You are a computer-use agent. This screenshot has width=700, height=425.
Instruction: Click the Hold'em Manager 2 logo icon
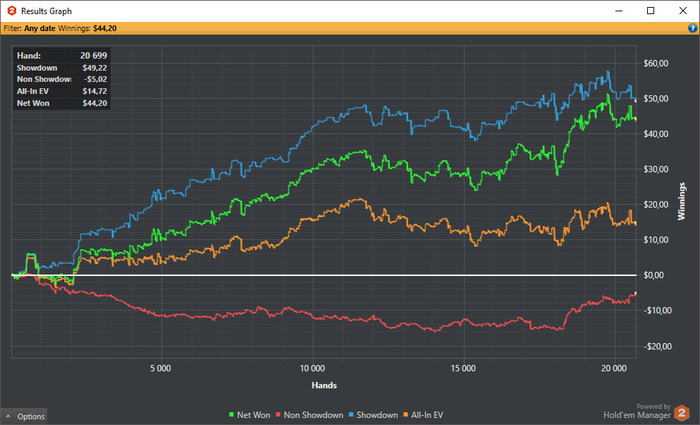click(x=682, y=412)
